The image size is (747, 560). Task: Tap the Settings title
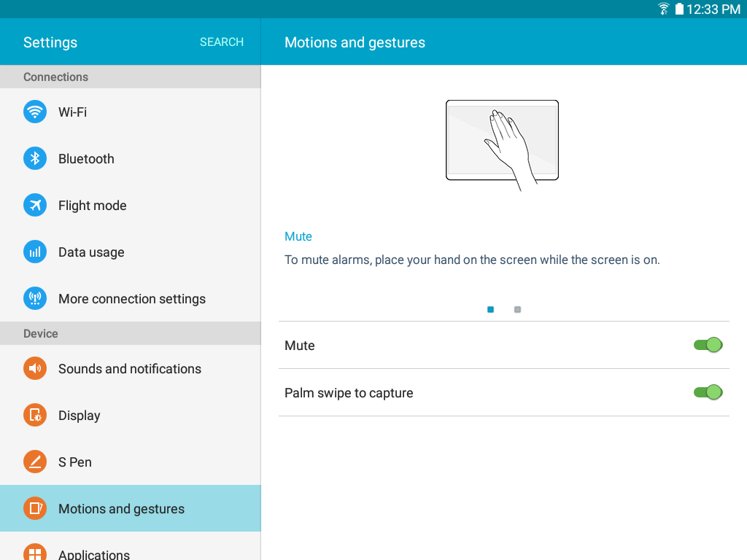point(50,42)
